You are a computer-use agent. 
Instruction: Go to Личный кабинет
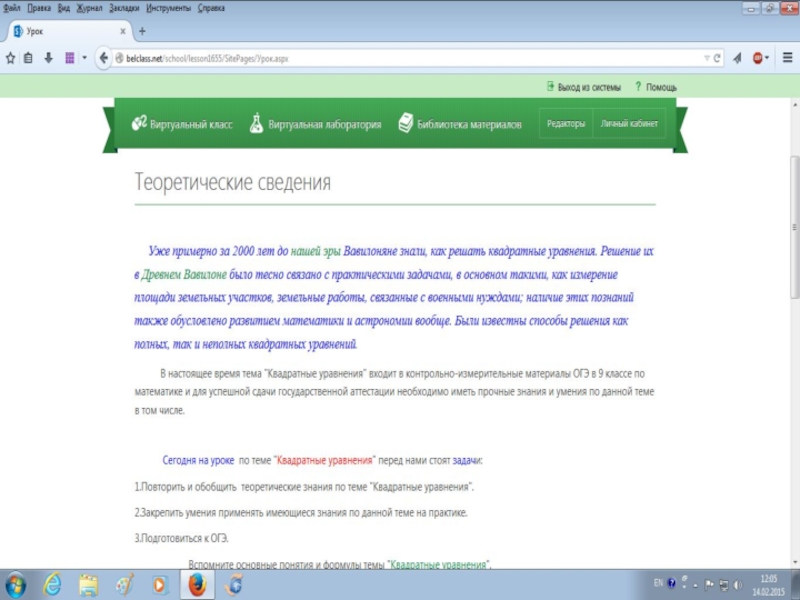629,125
